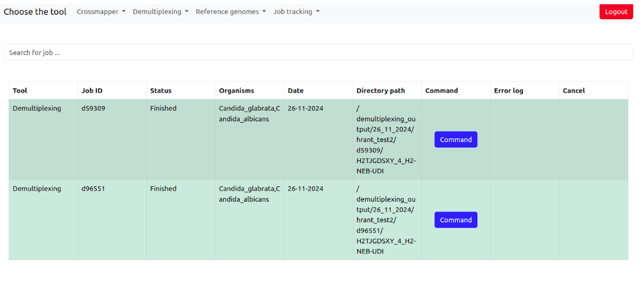
Task: Click the directory path of job d96551
Action: coord(386,220)
